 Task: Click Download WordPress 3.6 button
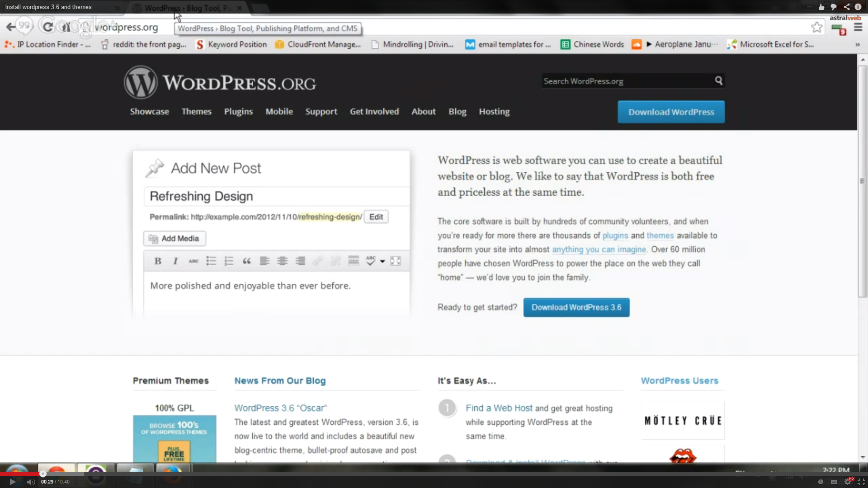pos(576,307)
